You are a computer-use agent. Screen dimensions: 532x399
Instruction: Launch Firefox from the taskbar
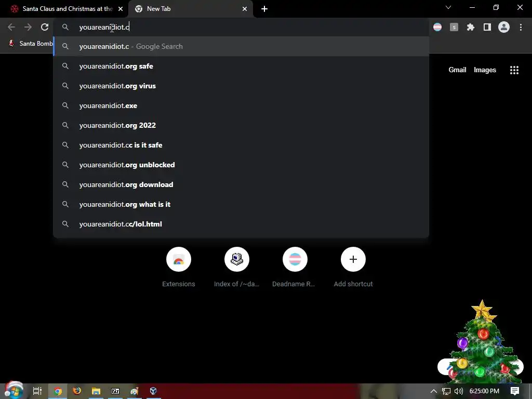pyautogui.click(x=77, y=391)
